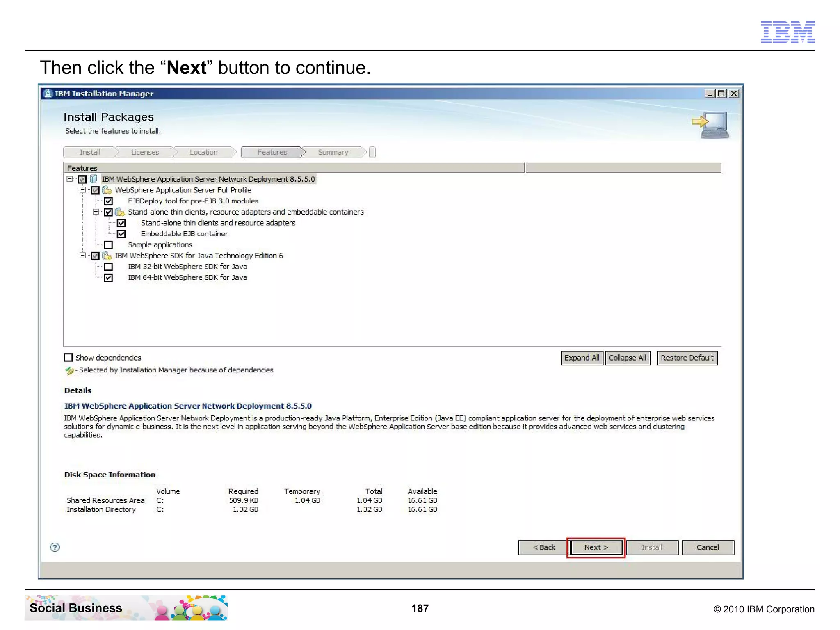Maximize the Installation Manager window
The image size is (840, 630).
point(721,94)
